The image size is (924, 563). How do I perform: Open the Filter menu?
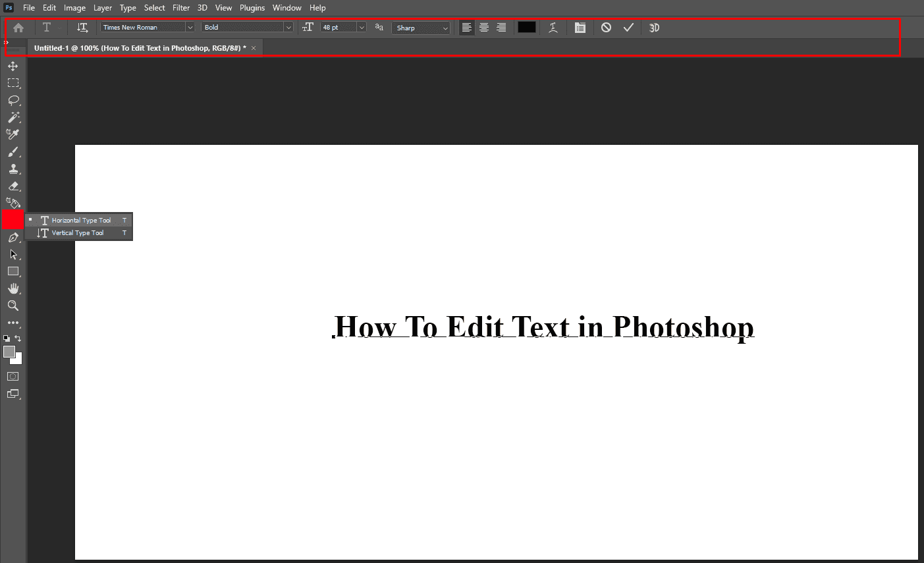[x=181, y=8]
